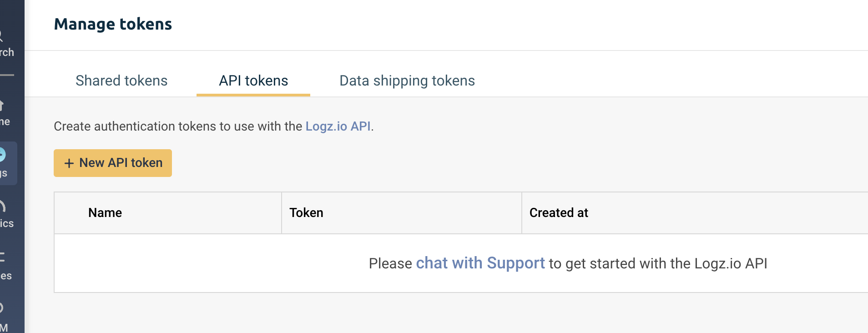Click the Manage tokens page heading
868x333 pixels.
(113, 24)
